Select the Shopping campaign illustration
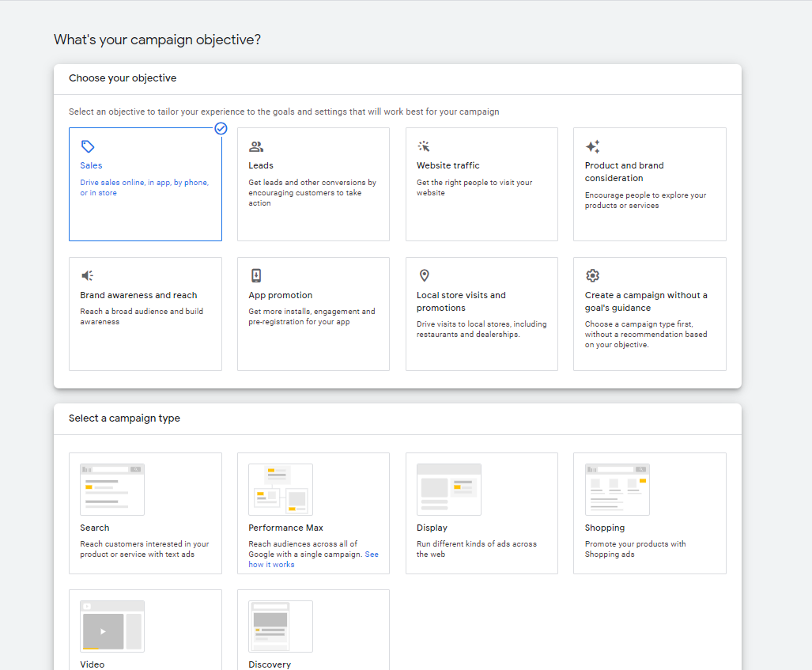The image size is (812, 670). [617, 490]
